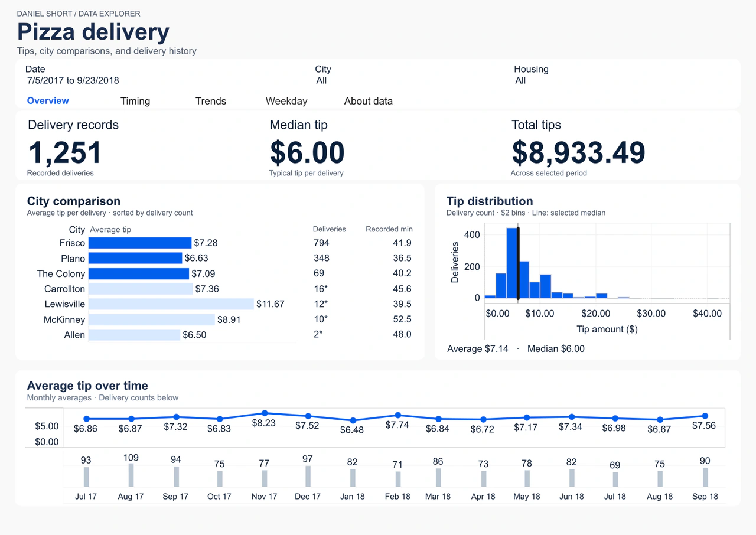756x535 pixels.
Task: Click the Sep 18 $7.56 data point
Action: pos(705,416)
